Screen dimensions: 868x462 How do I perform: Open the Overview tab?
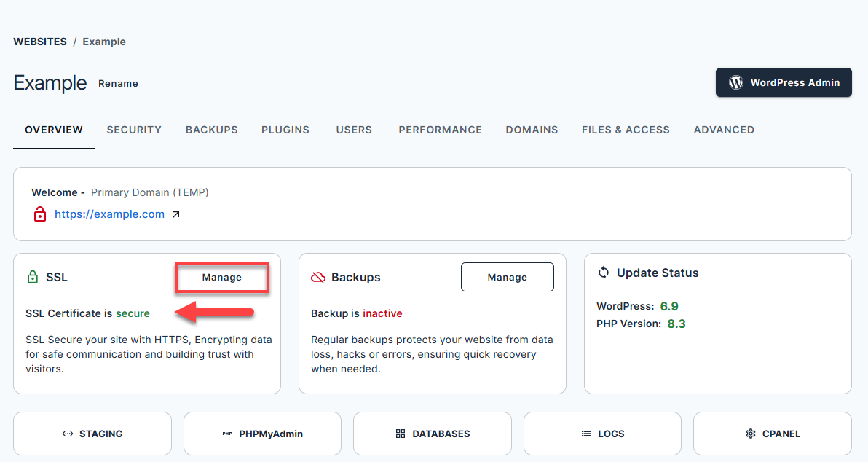(x=54, y=130)
